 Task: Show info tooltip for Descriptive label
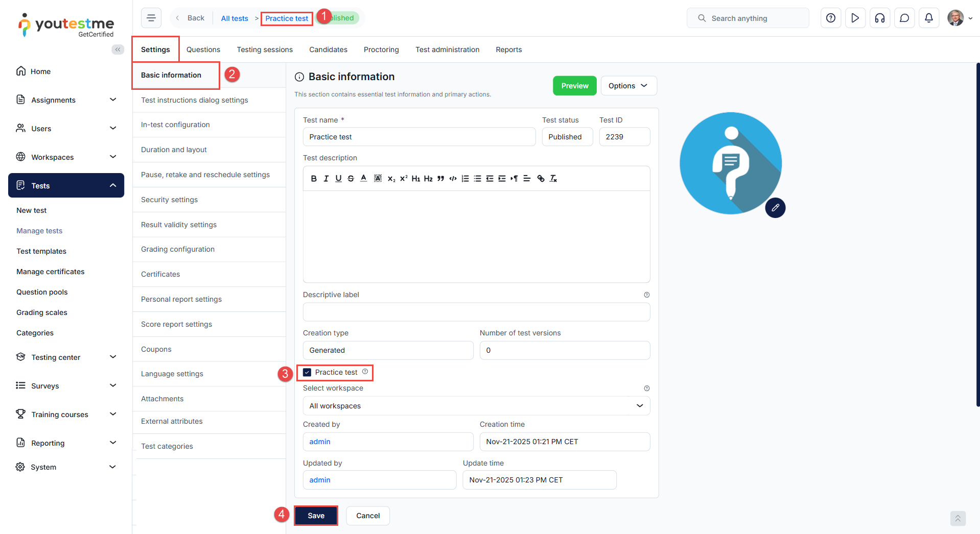click(647, 295)
